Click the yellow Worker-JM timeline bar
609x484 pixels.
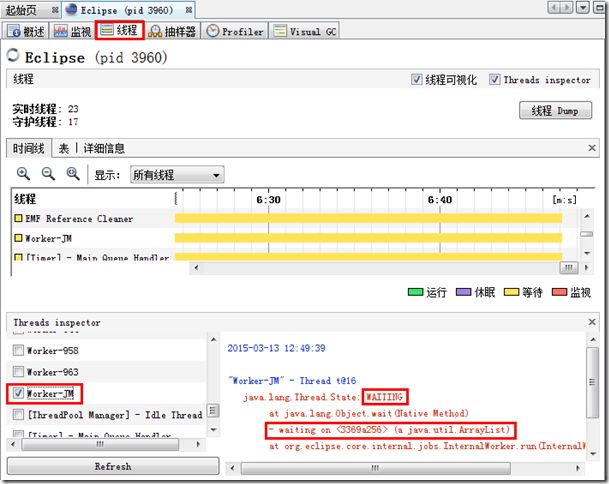(368, 237)
